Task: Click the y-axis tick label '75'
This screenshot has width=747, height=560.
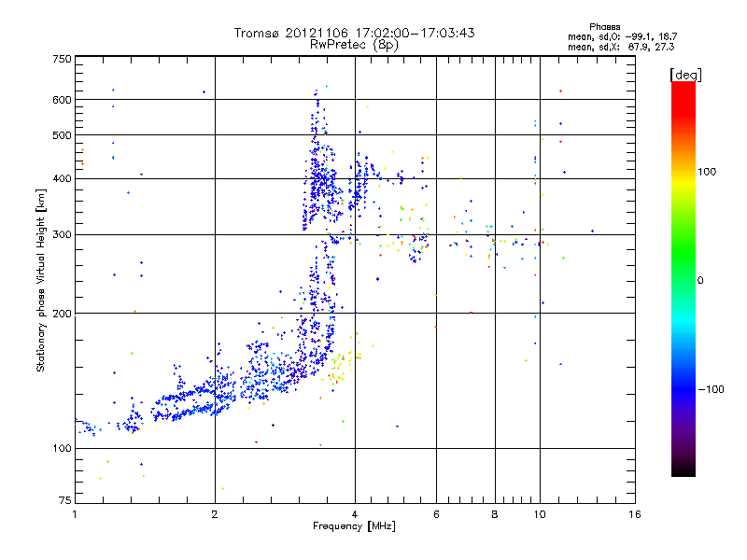Action: 65,500
